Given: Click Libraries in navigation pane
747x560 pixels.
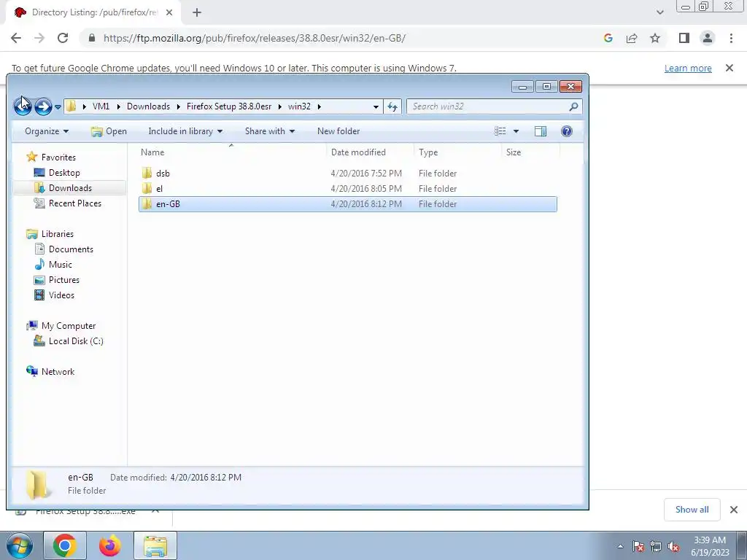Looking at the screenshot, I should point(57,234).
